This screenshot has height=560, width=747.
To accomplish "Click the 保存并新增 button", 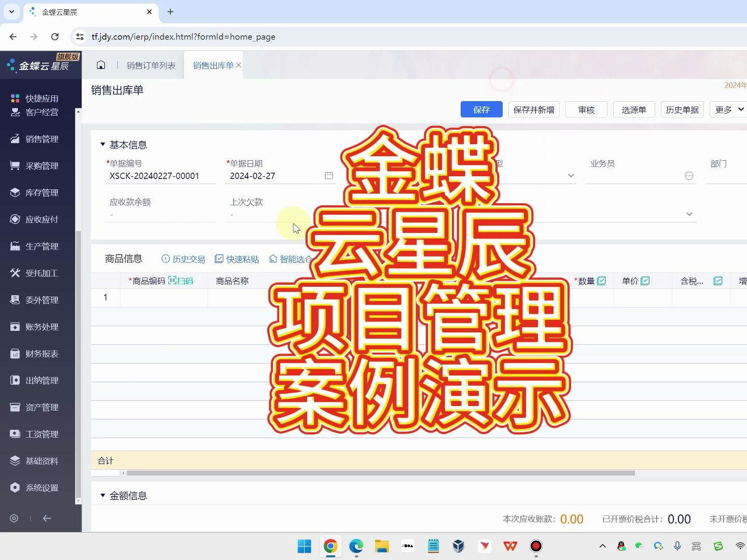I will 534,109.
